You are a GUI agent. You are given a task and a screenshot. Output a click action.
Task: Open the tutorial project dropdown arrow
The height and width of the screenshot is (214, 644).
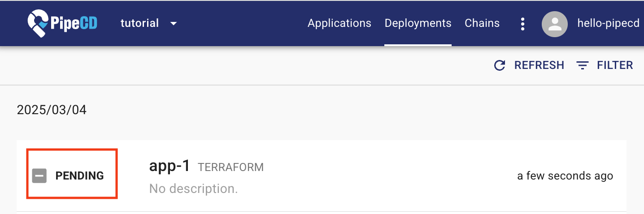coord(174,23)
